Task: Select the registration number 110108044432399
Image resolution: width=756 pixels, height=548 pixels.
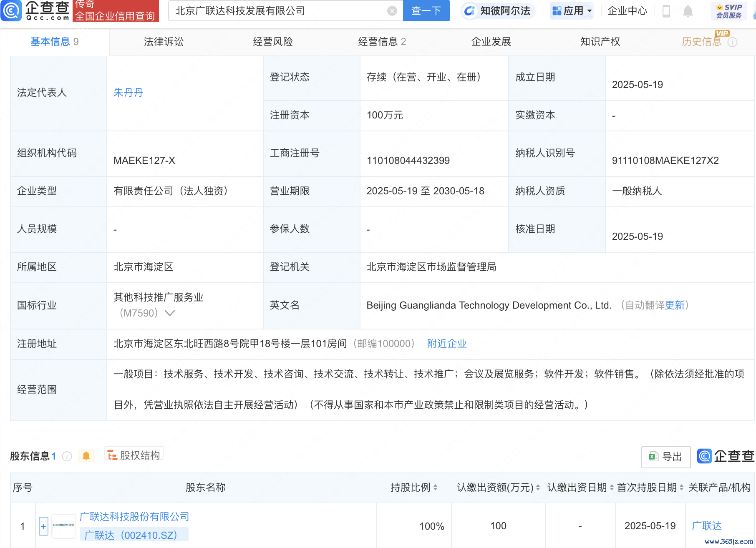Action: point(408,161)
